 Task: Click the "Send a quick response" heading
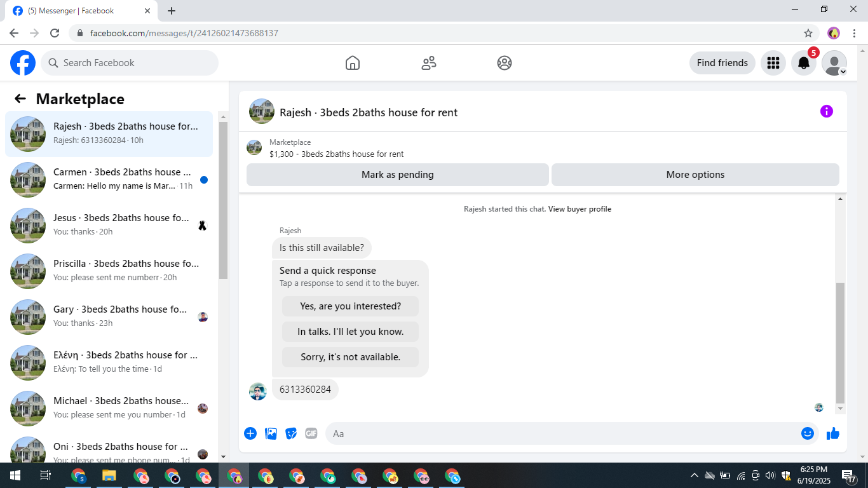point(328,271)
